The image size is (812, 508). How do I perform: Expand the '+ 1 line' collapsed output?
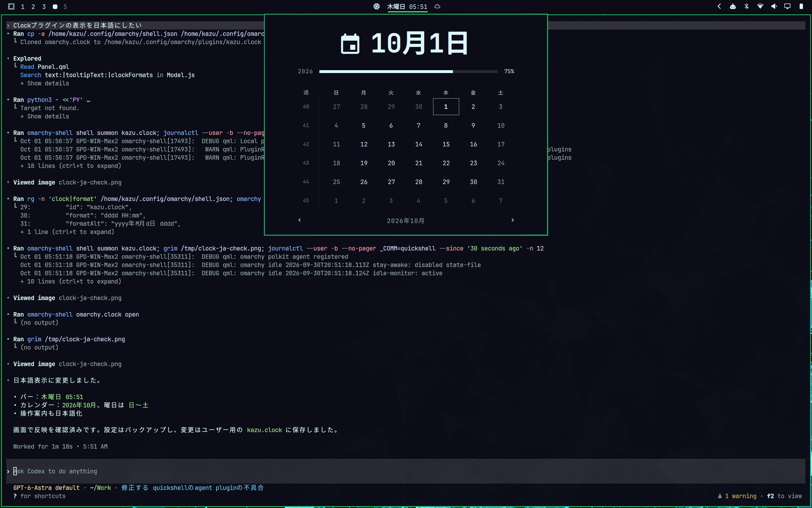tap(67, 232)
